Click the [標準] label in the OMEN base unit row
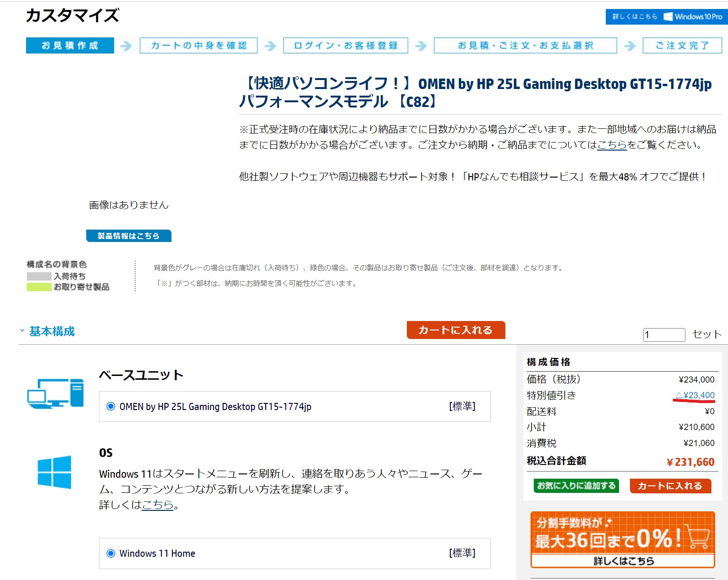Image resolution: width=728 pixels, height=580 pixels. pyautogui.click(x=462, y=406)
